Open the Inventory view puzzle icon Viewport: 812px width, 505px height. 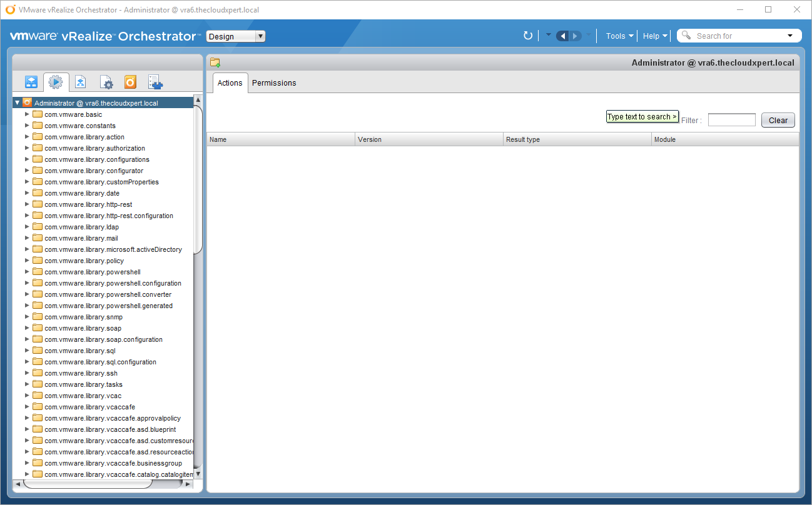155,82
